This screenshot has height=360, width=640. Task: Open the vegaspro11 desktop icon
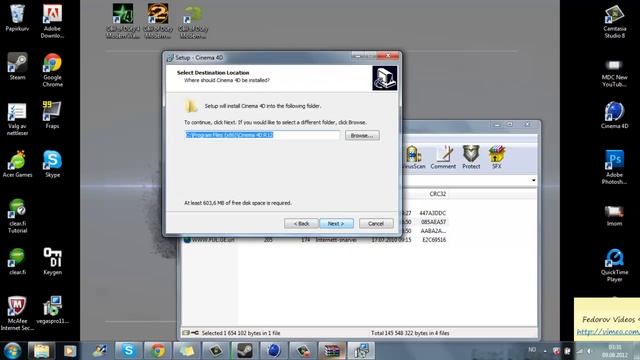coord(52,310)
